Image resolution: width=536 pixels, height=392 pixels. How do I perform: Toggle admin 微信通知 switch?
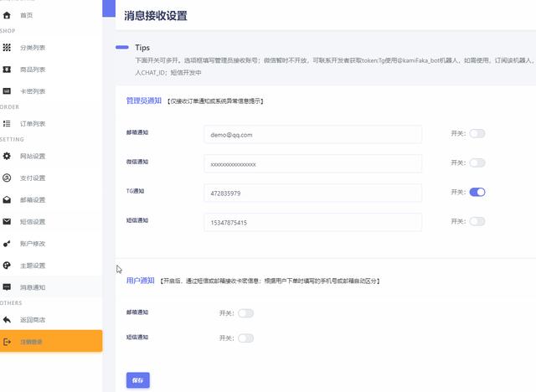point(477,163)
